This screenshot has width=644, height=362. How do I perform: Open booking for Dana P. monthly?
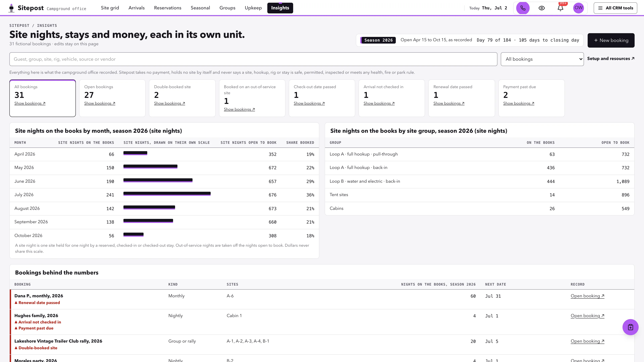(587, 296)
